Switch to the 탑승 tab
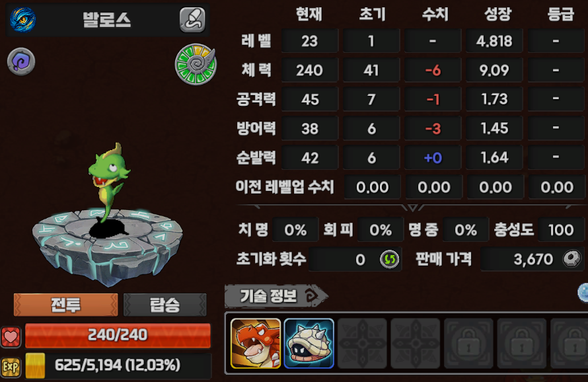The height and width of the screenshot is (382, 588). 165,305
